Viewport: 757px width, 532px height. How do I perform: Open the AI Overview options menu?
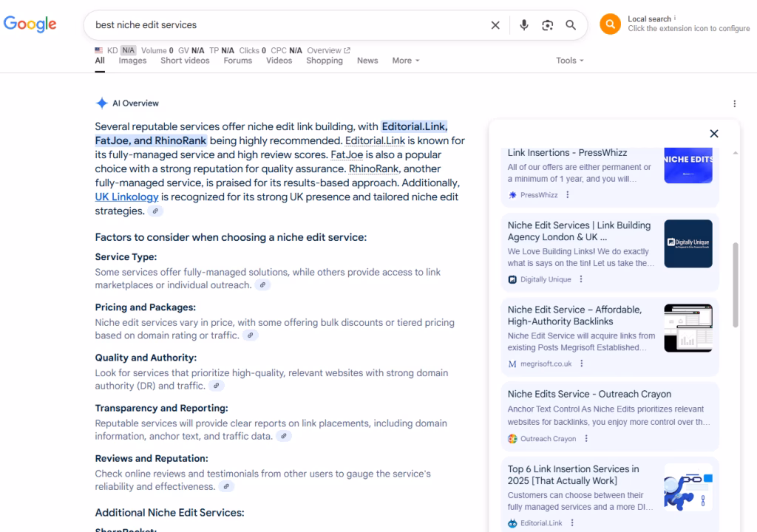[x=734, y=103]
